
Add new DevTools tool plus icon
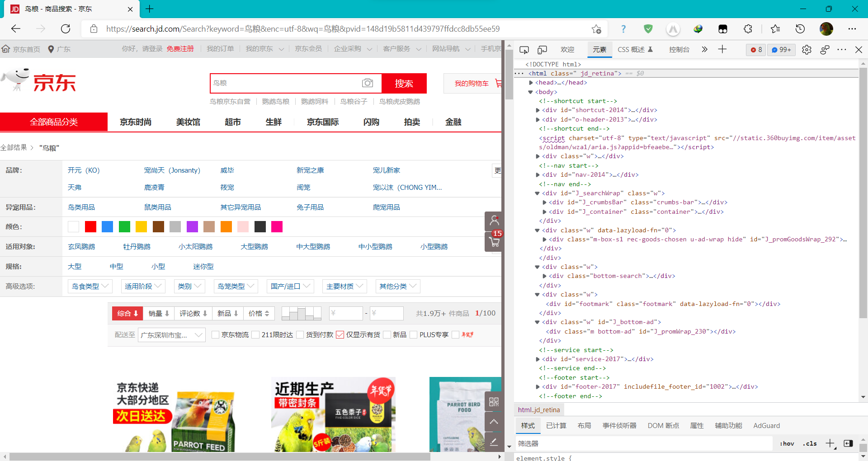(722, 49)
